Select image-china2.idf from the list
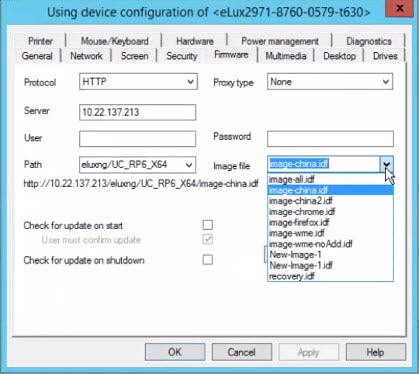Screen dimensions: 419x374 point(330,201)
